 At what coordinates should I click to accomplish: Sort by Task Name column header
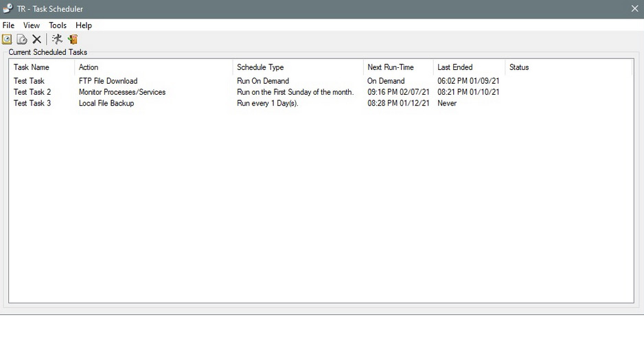[42, 67]
